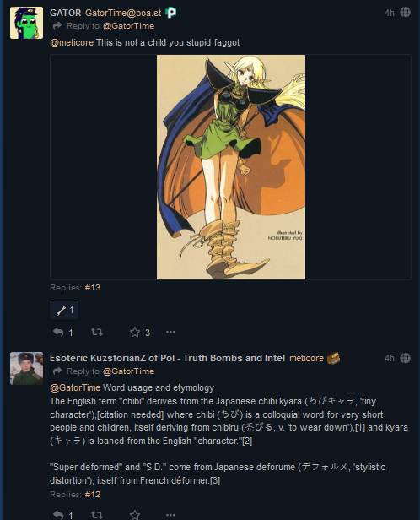Open the attached elf illustration image

[231, 167]
